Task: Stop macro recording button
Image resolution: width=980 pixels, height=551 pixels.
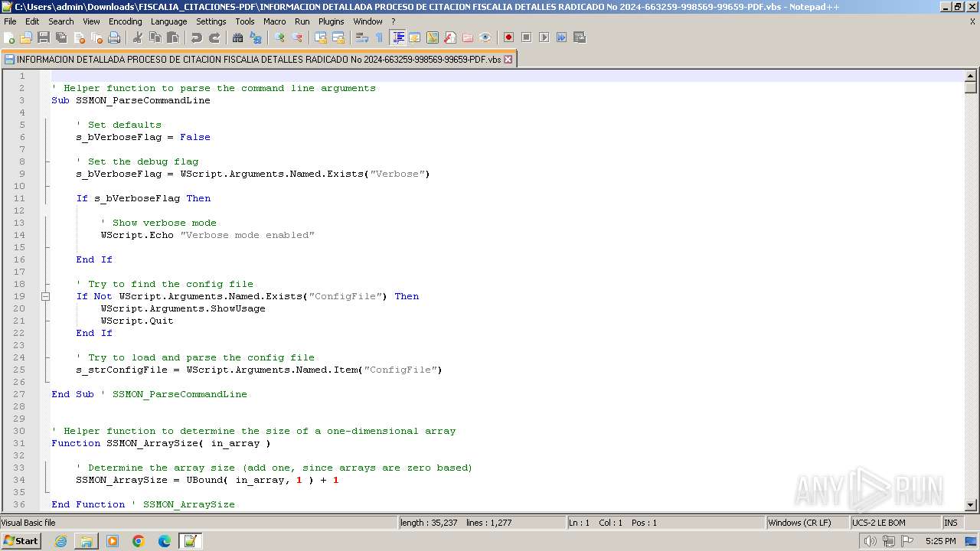Action: tap(527, 37)
